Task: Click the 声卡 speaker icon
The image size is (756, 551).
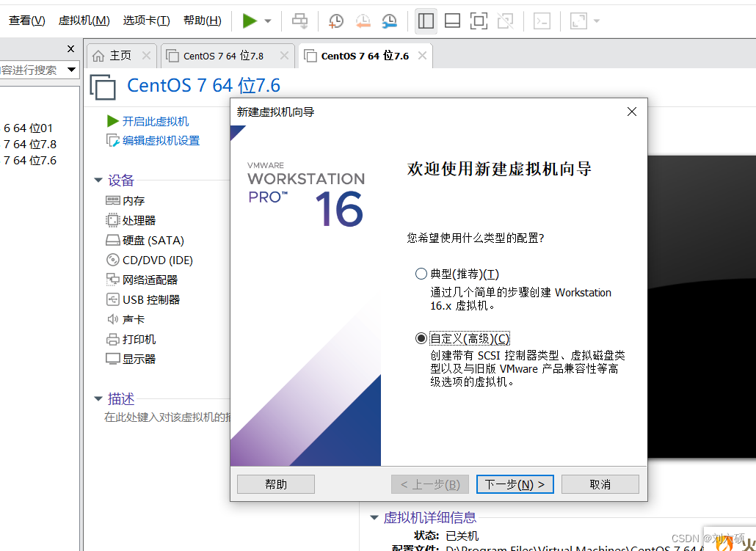Action: [x=113, y=319]
